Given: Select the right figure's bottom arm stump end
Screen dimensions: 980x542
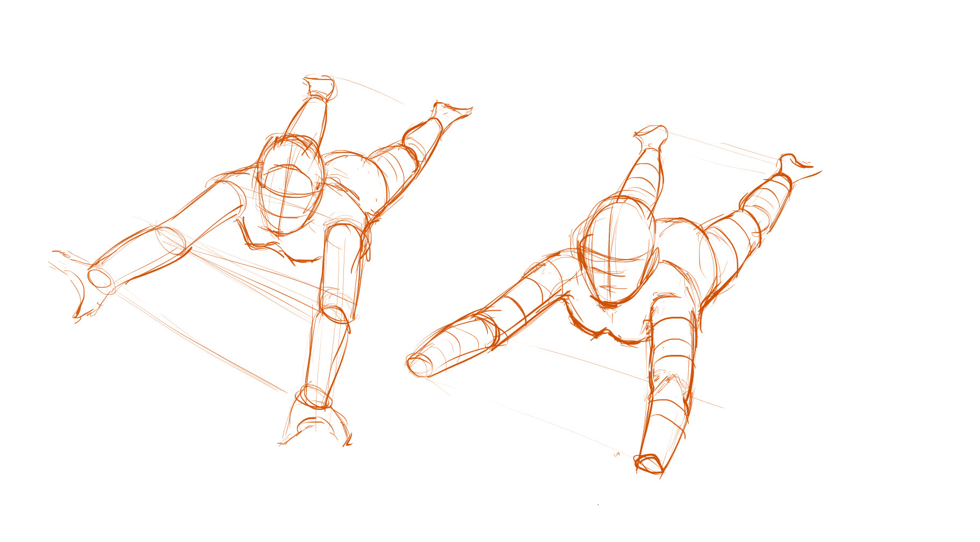Looking at the screenshot, I should [x=648, y=463].
